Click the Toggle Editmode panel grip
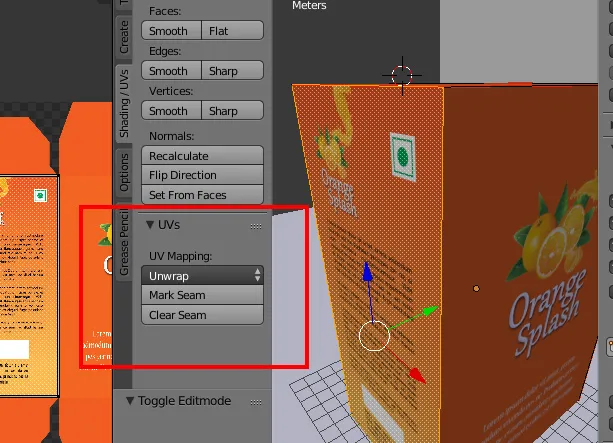Image resolution: width=613 pixels, height=443 pixels. pos(256,402)
